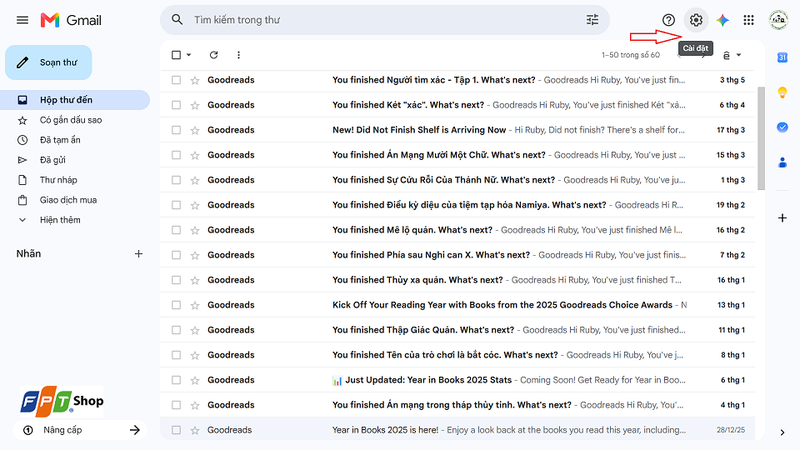Screen dimensions: 800x450
Task: Click in the 'Tìm kiếm trong thư' search field
Action: click(385, 20)
